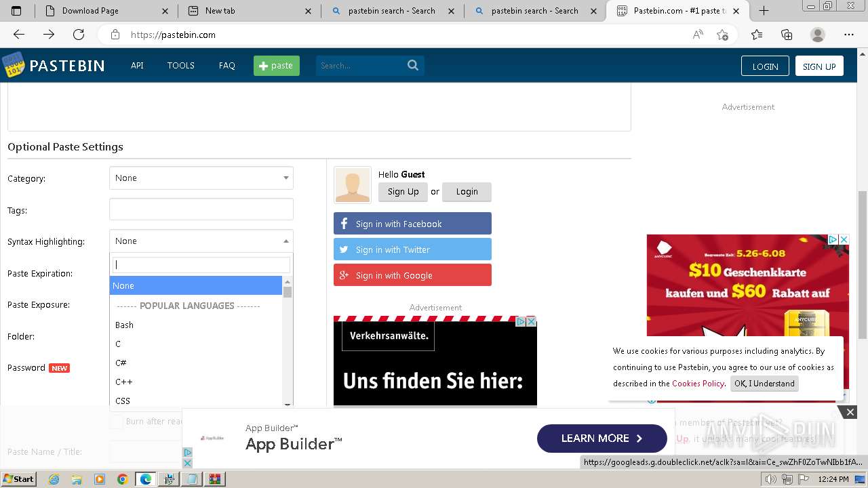Click Login under Hello Guest

tap(467, 191)
